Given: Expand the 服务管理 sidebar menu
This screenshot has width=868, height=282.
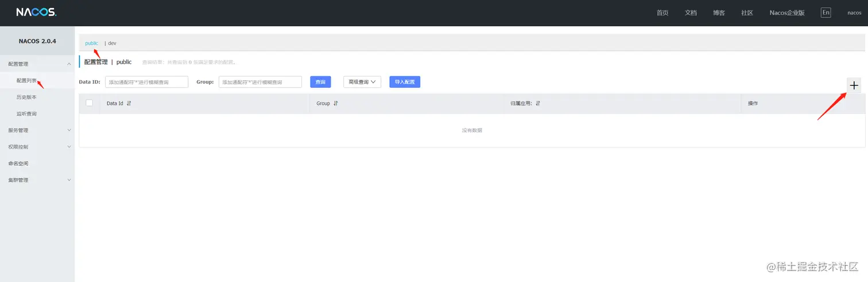Looking at the screenshot, I should 37,130.
